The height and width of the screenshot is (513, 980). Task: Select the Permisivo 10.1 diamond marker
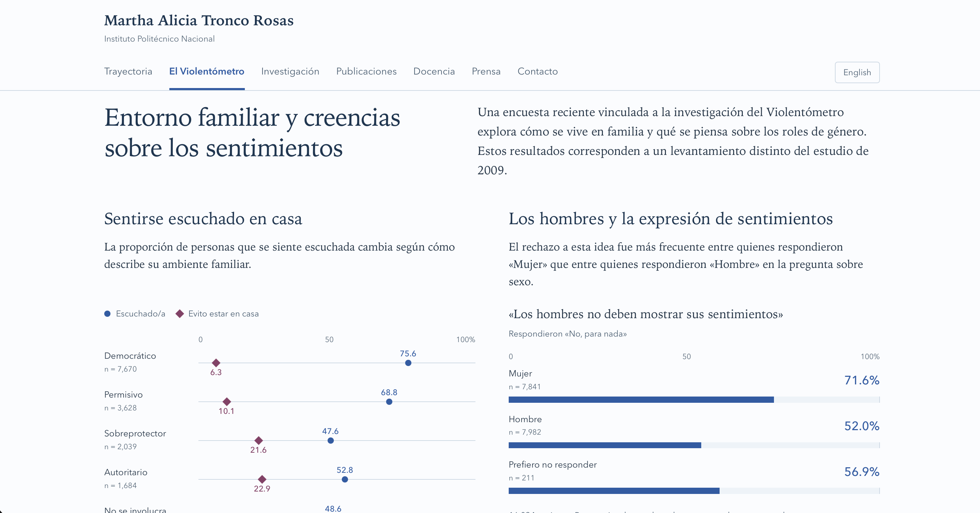pyautogui.click(x=226, y=402)
